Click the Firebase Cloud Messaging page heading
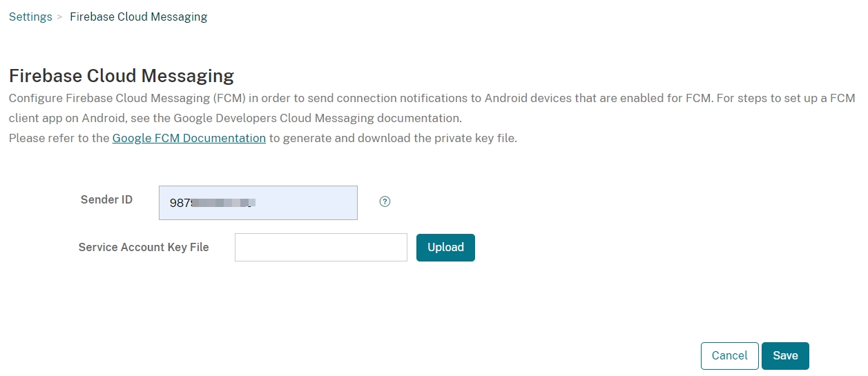This screenshot has height=376, width=868. coord(122,75)
